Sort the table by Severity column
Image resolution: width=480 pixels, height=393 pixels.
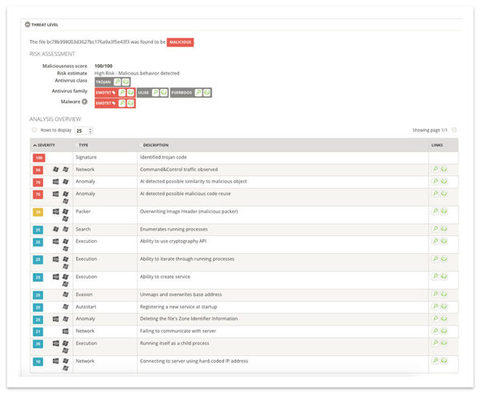coord(44,145)
